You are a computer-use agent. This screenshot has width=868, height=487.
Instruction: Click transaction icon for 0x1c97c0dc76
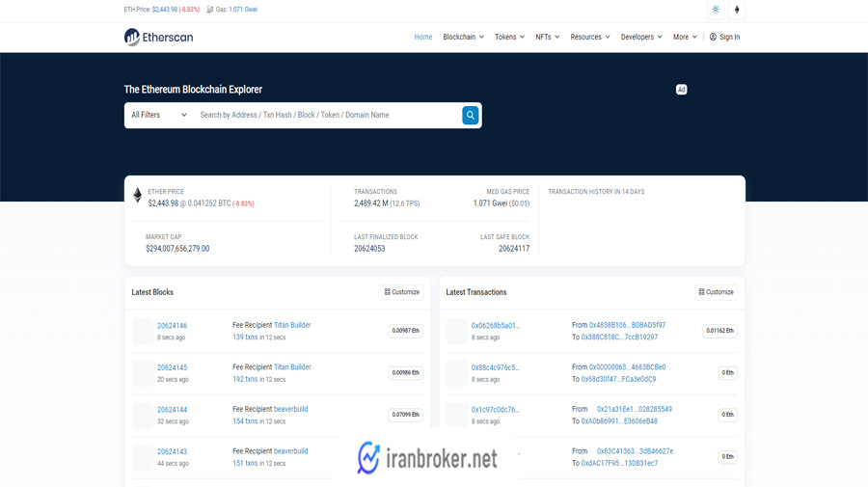pyautogui.click(x=457, y=415)
